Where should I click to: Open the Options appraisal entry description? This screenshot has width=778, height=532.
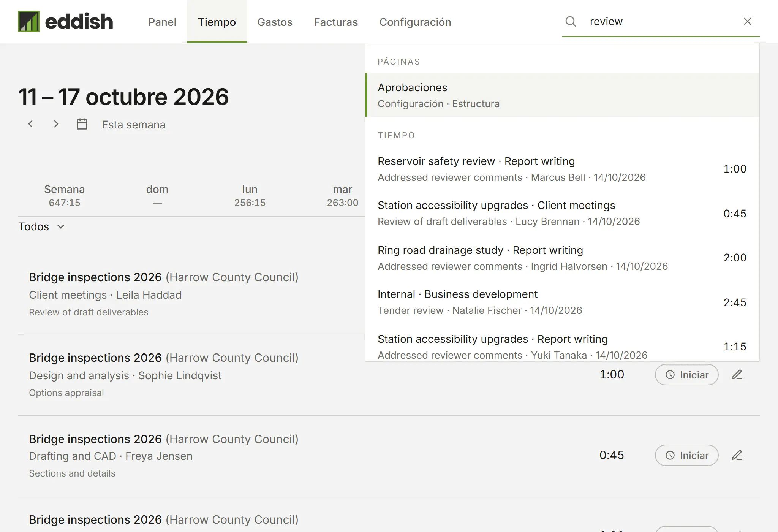66,393
